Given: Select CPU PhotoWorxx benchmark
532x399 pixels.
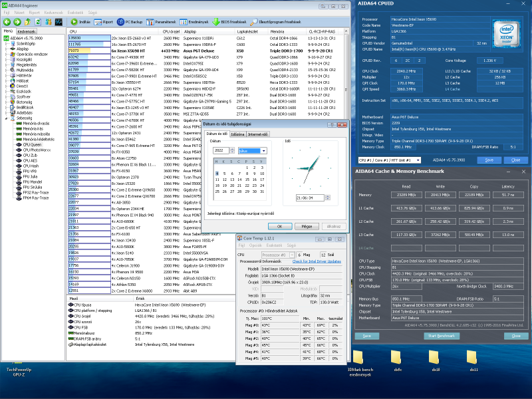Looking at the screenshot, I should [37, 150].
